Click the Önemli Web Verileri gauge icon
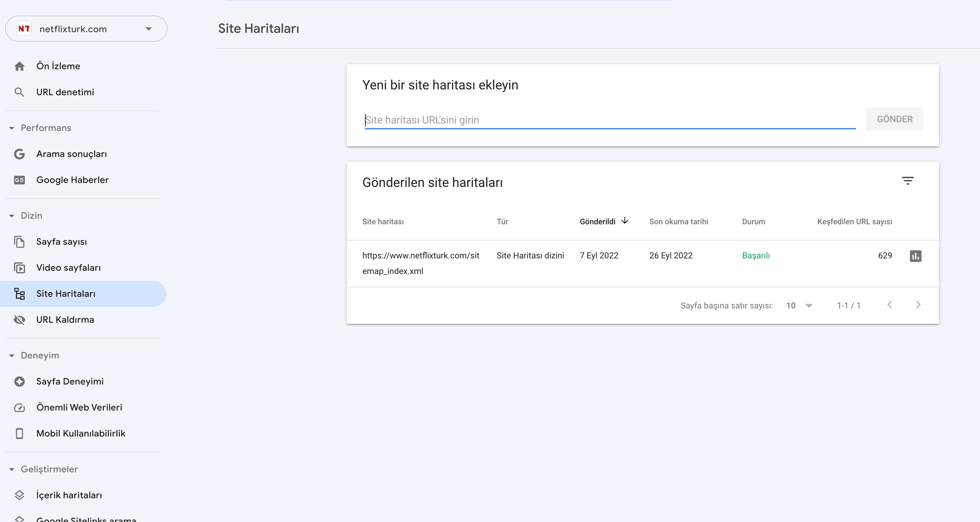The height and width of the screenshot is (522, 980). 19,407
